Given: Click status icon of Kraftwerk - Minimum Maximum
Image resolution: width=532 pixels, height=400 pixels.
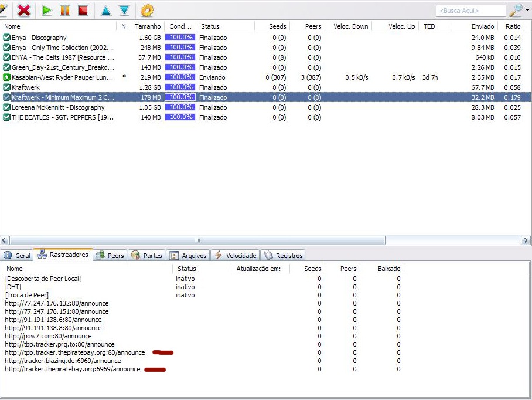Looking at the screenshot, I should (6, 97).
